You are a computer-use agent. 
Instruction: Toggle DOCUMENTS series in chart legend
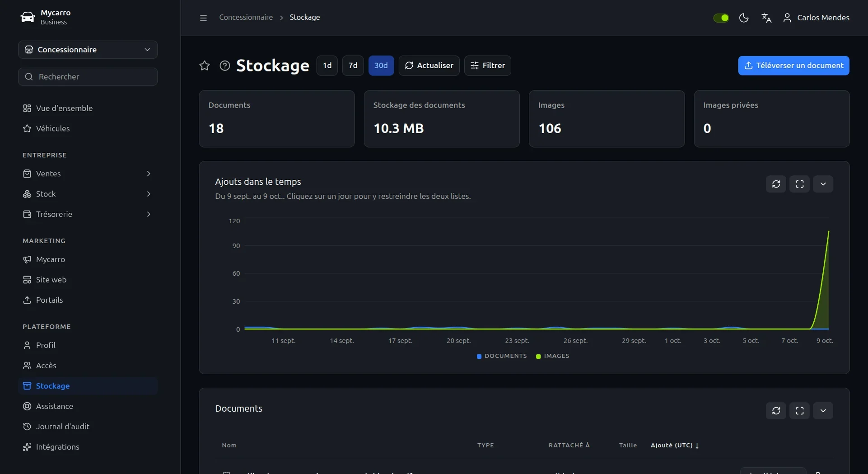502,356
